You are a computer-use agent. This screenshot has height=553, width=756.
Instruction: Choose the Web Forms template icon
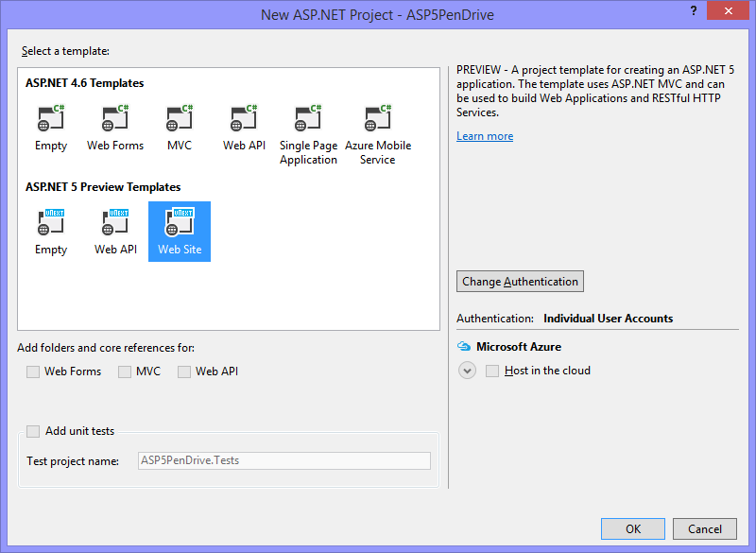tap(115, 118)
